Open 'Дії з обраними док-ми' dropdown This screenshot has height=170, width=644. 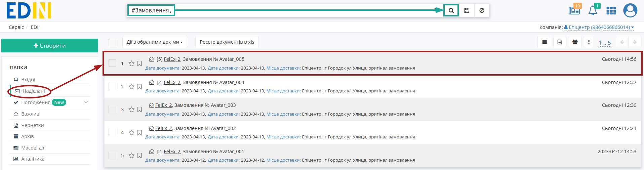[155, 42]
